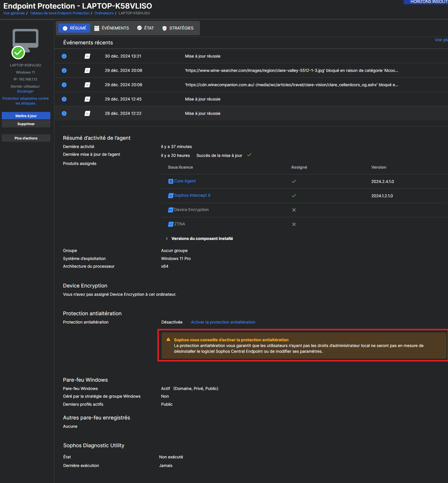
Task: Select the wine-searcher.com blocked URL event text
Action: click(292, 70)
